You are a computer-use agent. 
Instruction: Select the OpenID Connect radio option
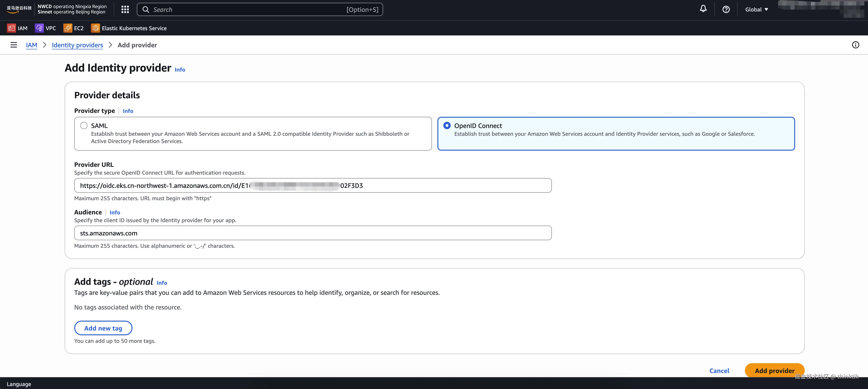click(x=447, y=126)
